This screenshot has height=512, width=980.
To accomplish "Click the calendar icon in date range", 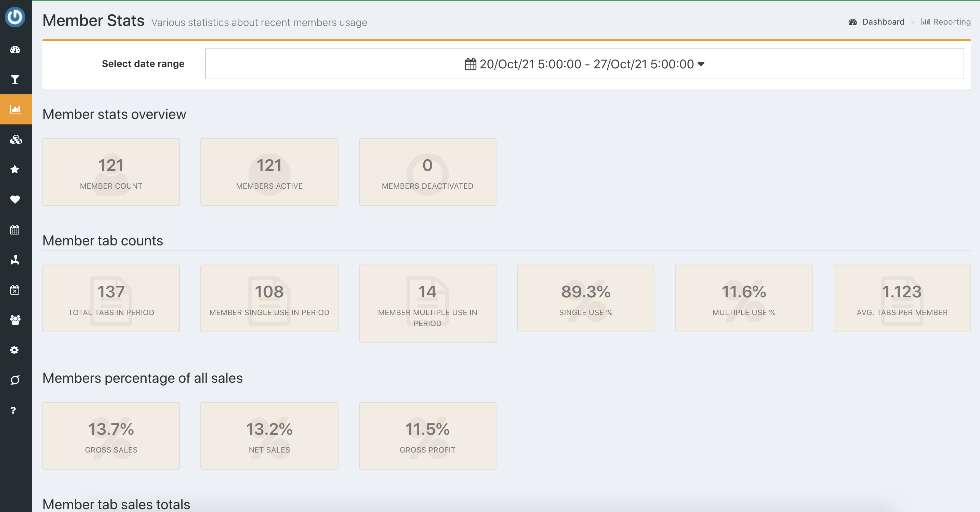I will (x=470, y=64).
